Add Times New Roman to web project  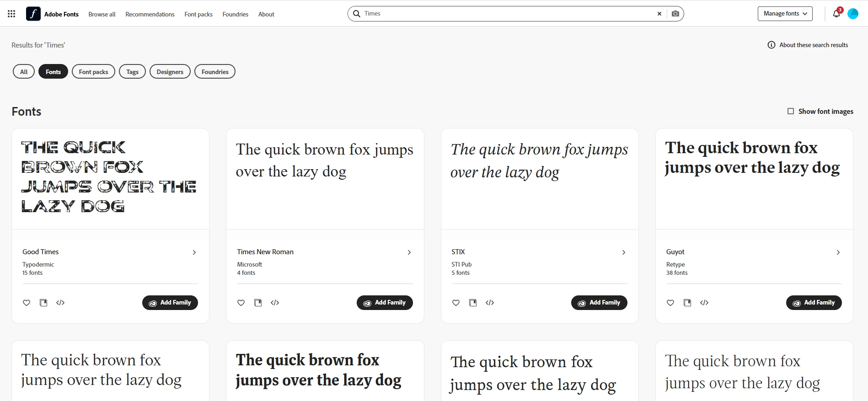point(258,303)
